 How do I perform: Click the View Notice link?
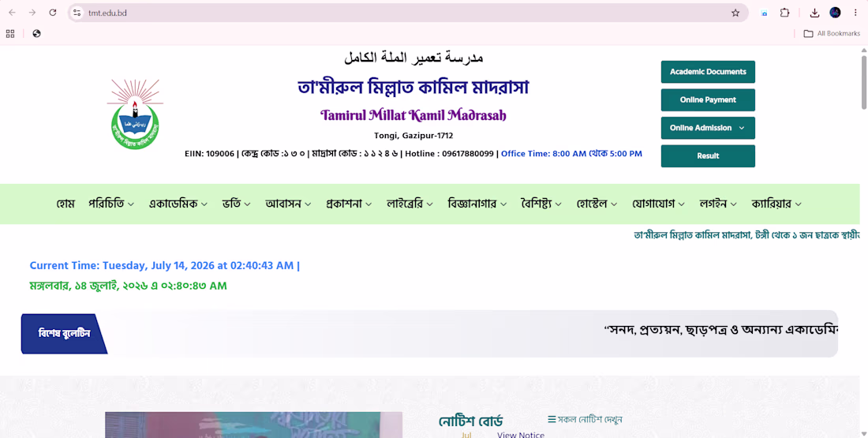click(x=520, y=435)
